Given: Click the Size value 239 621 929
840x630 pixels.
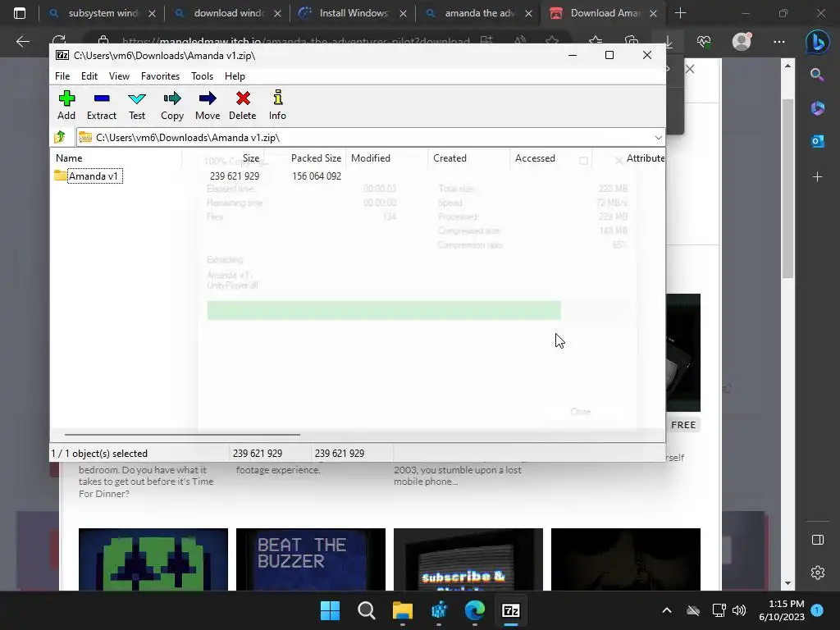Looking at the screenshot, I should [x=235, y=176].
